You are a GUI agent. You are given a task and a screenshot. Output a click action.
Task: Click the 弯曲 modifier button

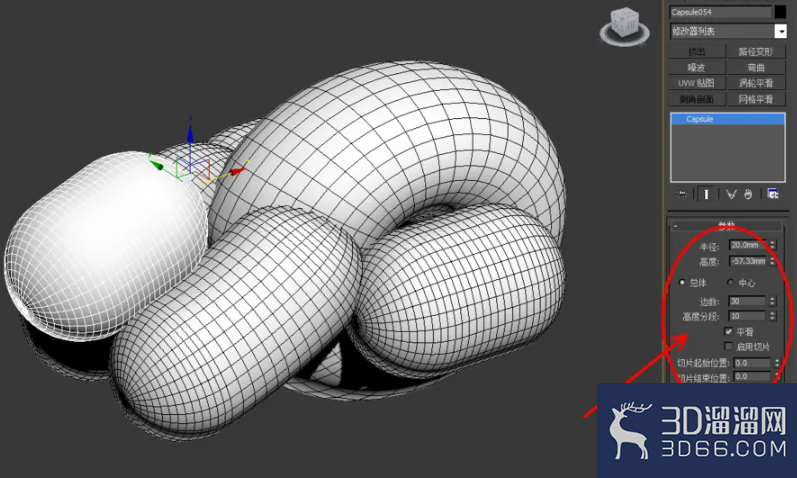pos(756,67)
